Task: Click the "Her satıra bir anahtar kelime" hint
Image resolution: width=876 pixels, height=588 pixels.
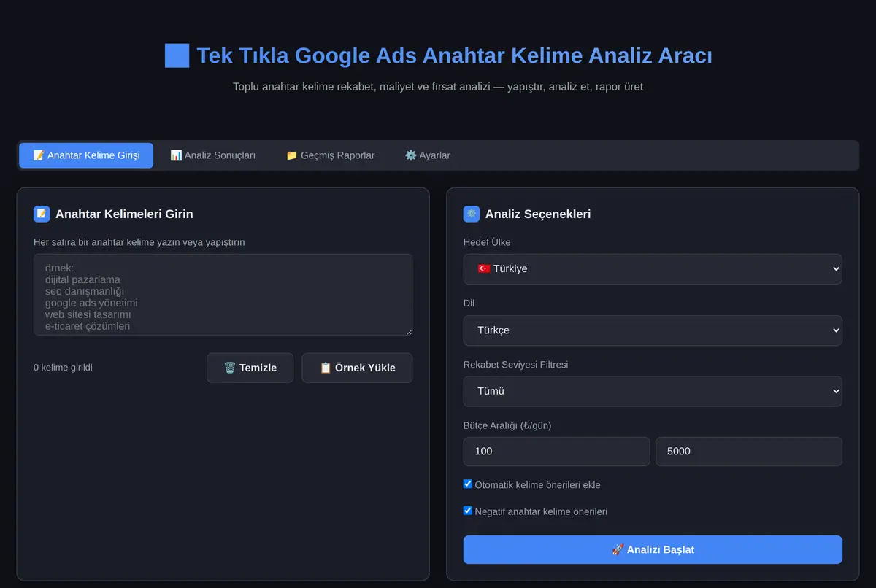Action: tap(139, 242)
